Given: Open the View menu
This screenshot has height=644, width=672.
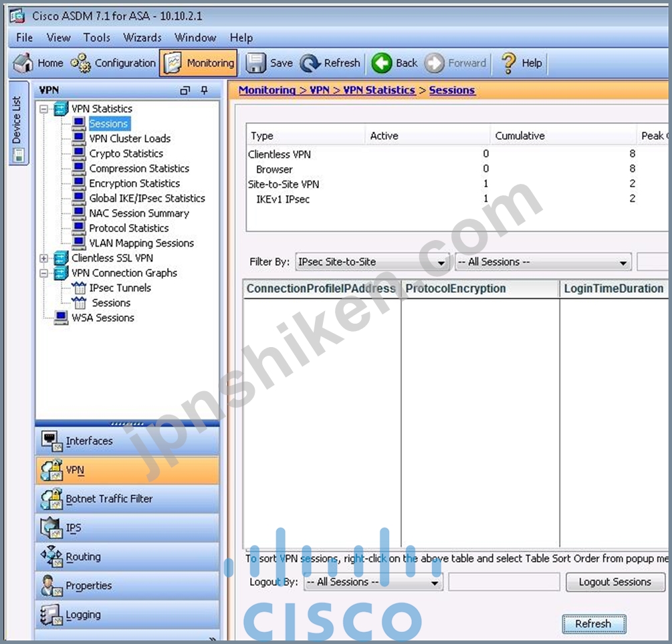Looking at the screenshot, I should (58, 37).
